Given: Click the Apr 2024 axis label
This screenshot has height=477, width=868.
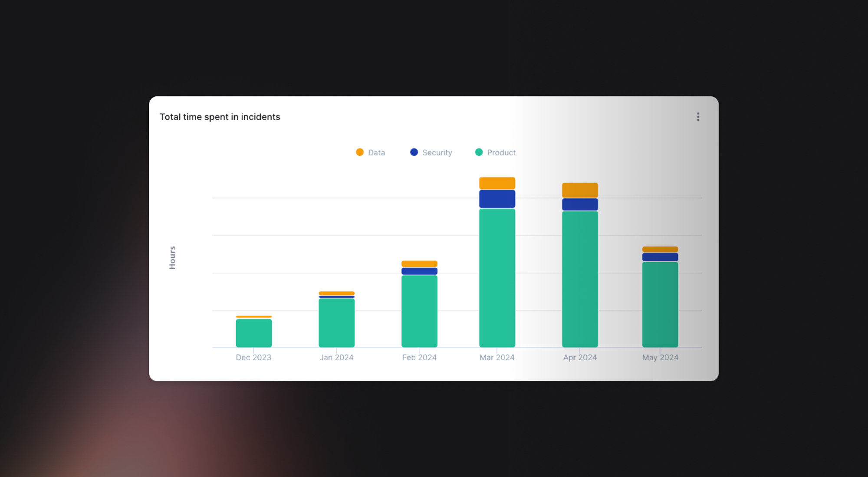Looking at the screenshot, I should (x=580, y=357).
